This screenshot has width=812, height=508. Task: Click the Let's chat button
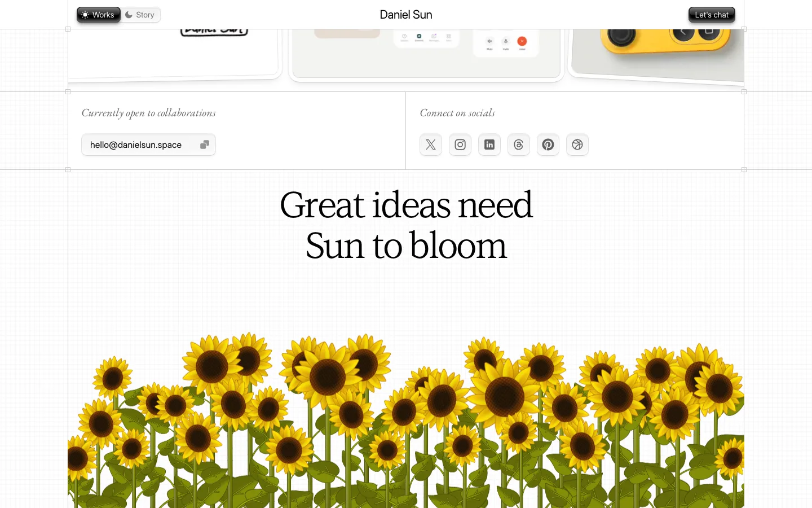coord(712,15)
